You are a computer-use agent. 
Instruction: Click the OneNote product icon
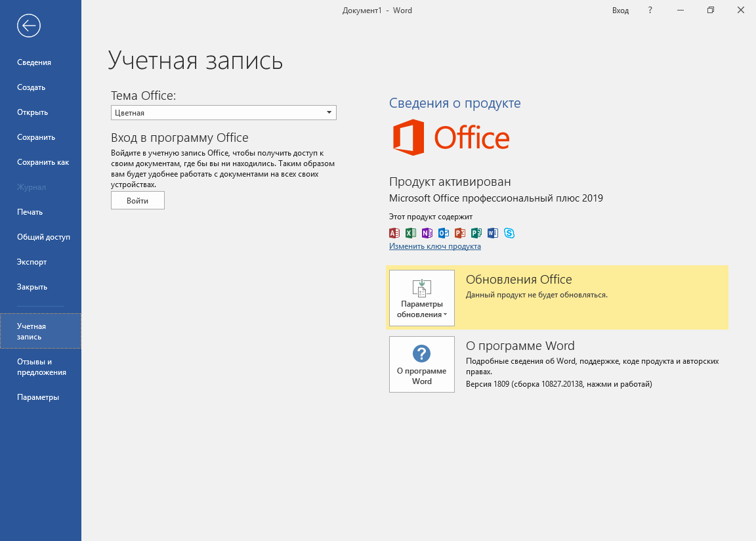click(427, 233)
